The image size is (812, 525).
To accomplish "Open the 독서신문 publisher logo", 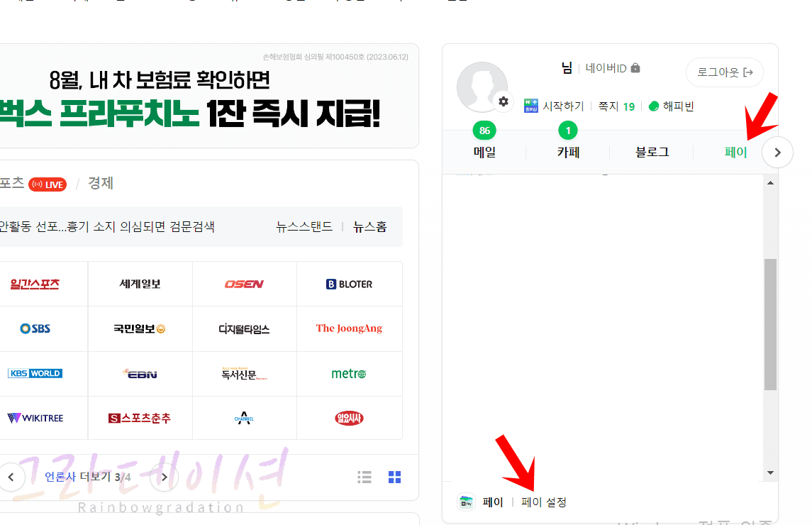I will pos(244,374).
